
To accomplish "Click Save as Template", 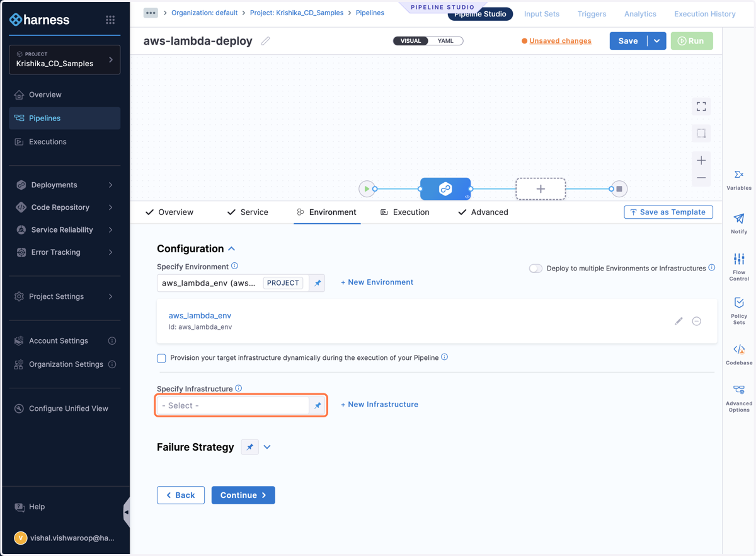I will 668,212.
